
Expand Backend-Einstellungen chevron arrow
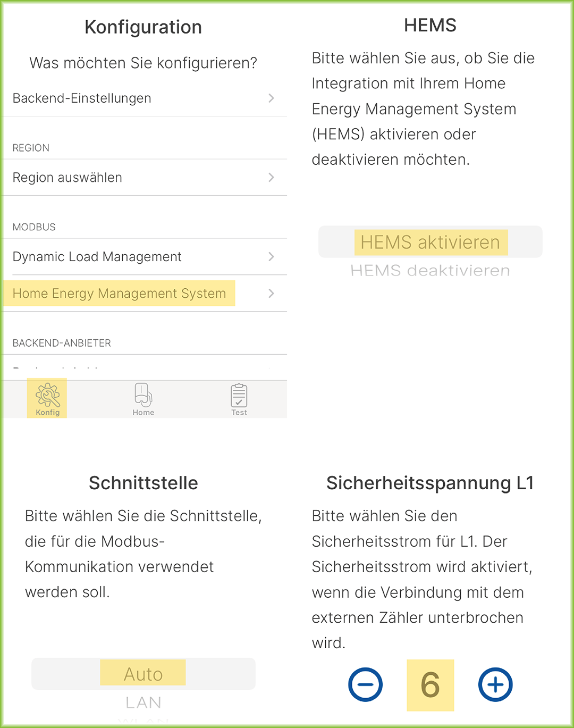271,98
